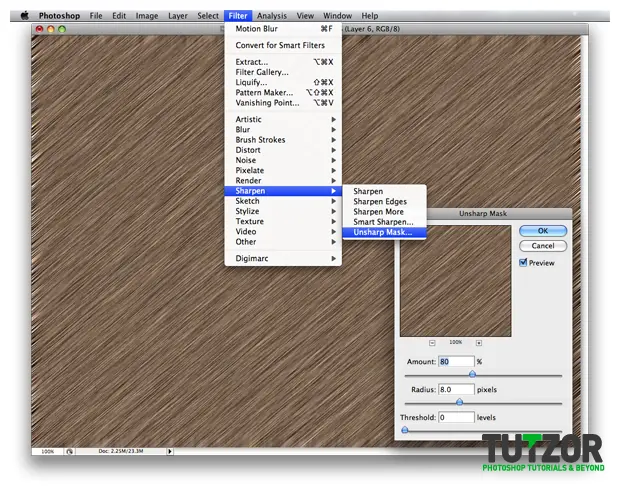Toggle the Preview checkbox
Image resolution: width=620 pixels, height=495 pixels.
pyautogui.click(x=523, y=263)
